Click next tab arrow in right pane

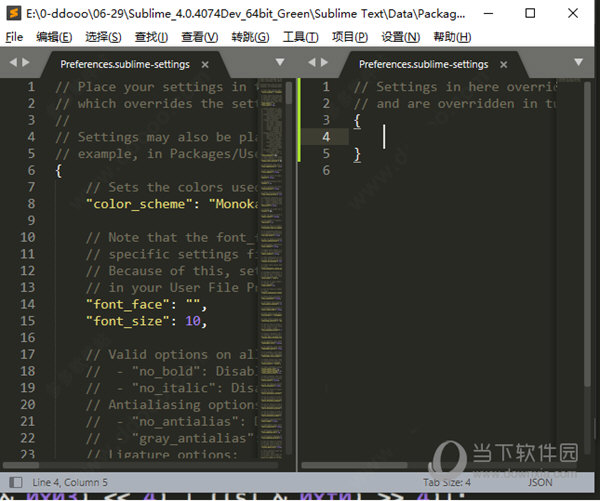click(x=327, y=63)
